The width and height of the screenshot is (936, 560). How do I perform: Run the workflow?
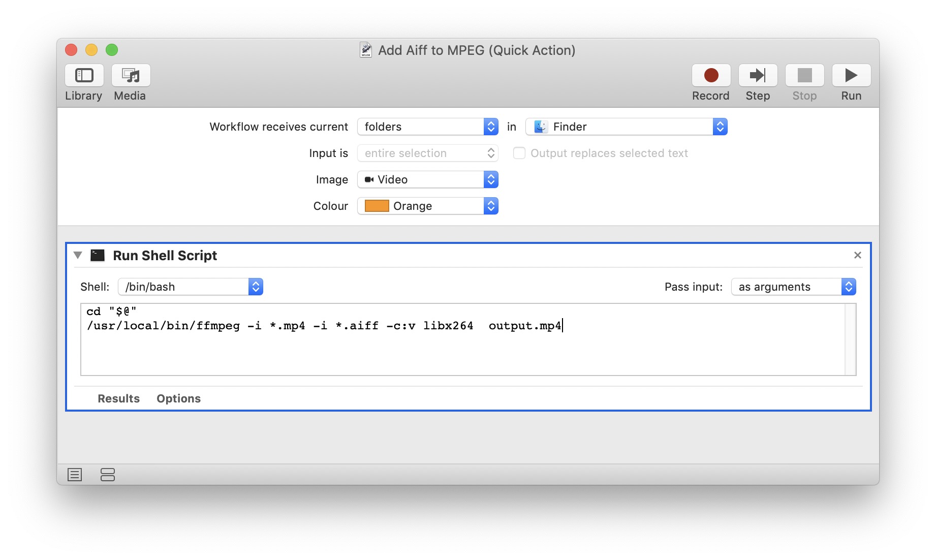(x=851, y=76)
